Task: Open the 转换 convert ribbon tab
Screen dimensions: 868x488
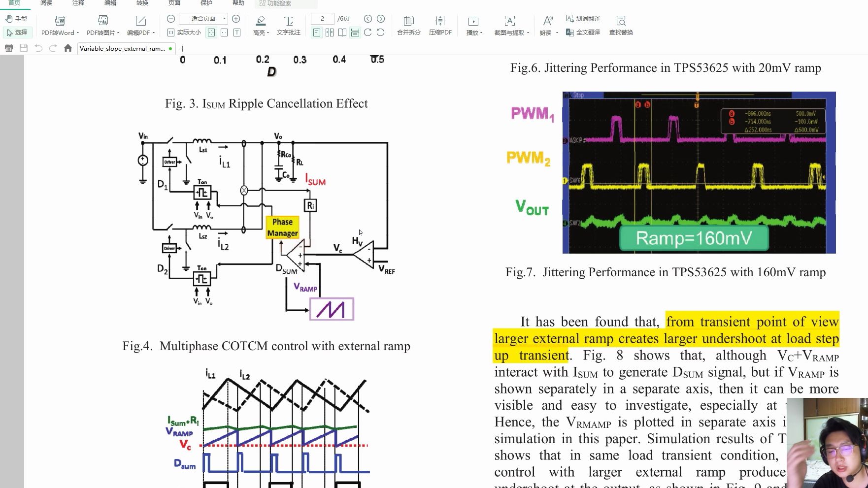Action: 142,3
